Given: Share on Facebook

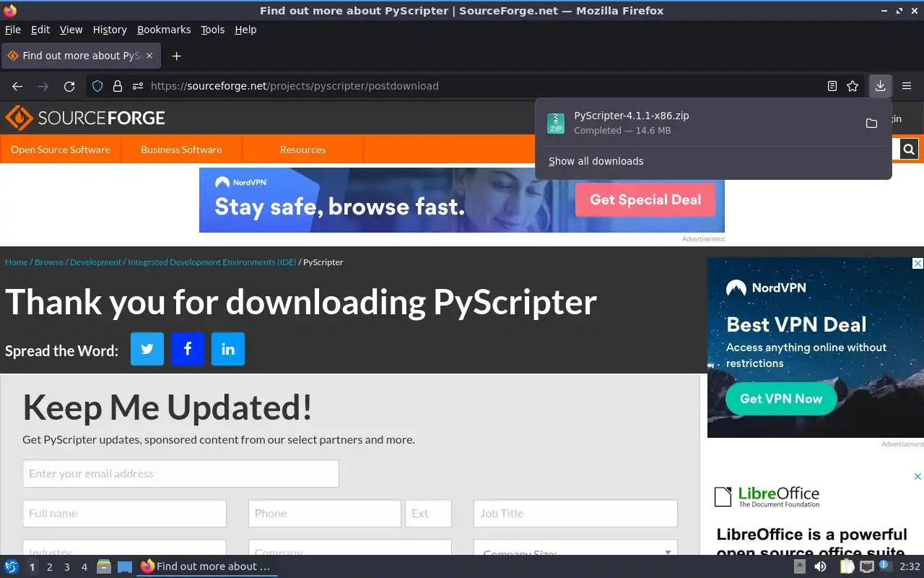Looking at the screenshot, I should [x=188, y=349].
